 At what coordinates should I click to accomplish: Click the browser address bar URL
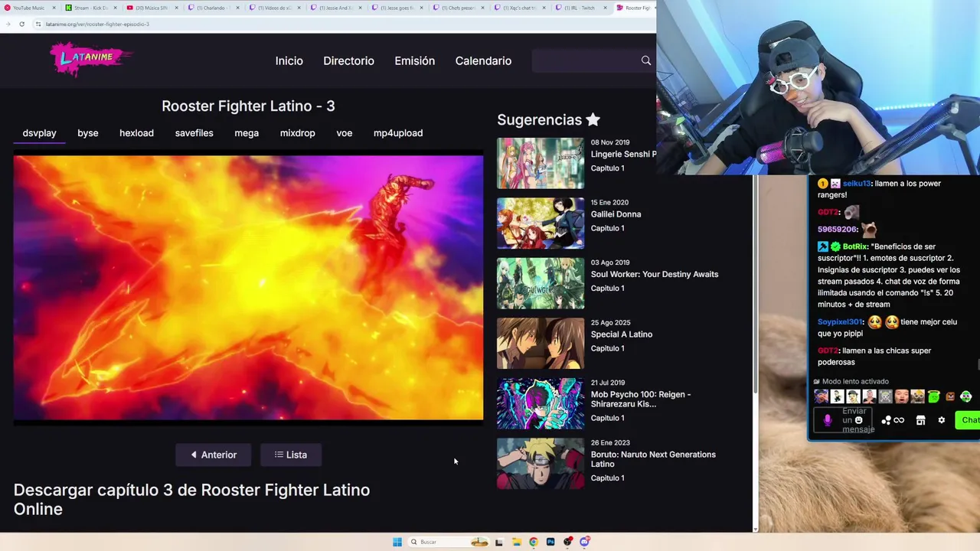(97, 24)
